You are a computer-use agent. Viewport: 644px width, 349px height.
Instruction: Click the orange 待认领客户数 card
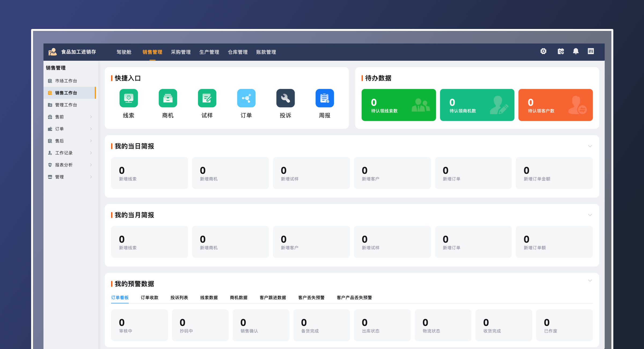tap(555, 105)
